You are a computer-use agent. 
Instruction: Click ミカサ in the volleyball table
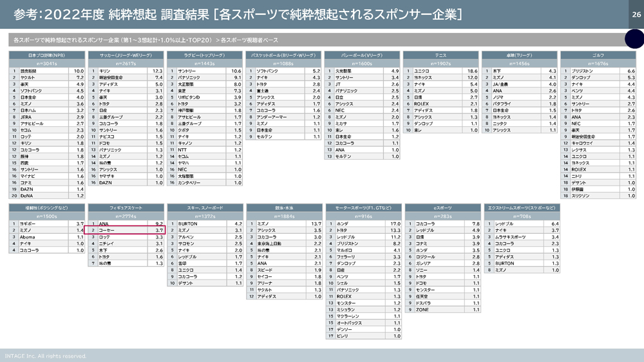point(341,124)
